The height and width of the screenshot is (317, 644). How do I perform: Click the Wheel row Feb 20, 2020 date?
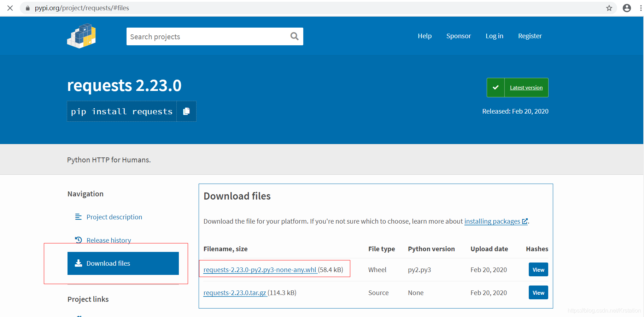point(488,270)
